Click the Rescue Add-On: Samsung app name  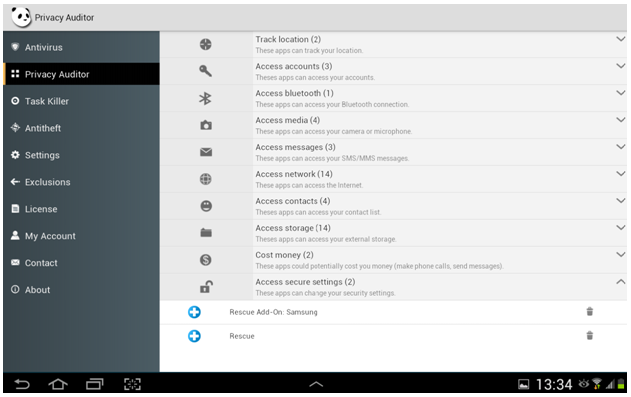(273, 312)
